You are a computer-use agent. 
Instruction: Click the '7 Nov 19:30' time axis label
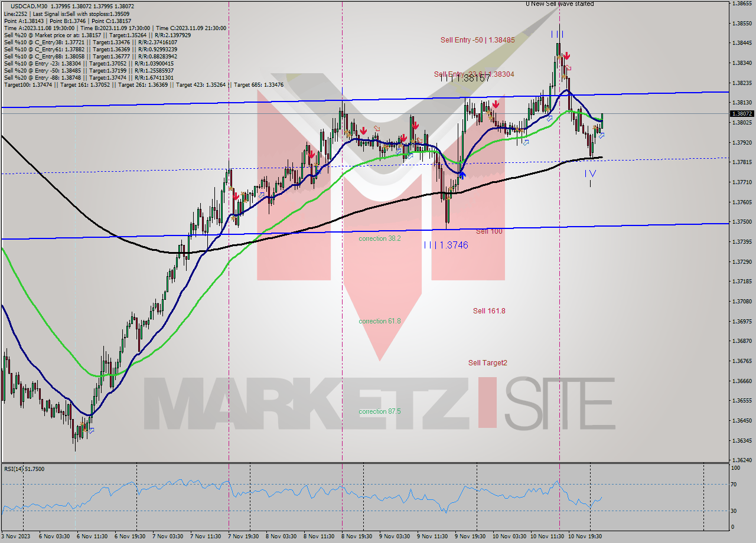click(244, 537)
